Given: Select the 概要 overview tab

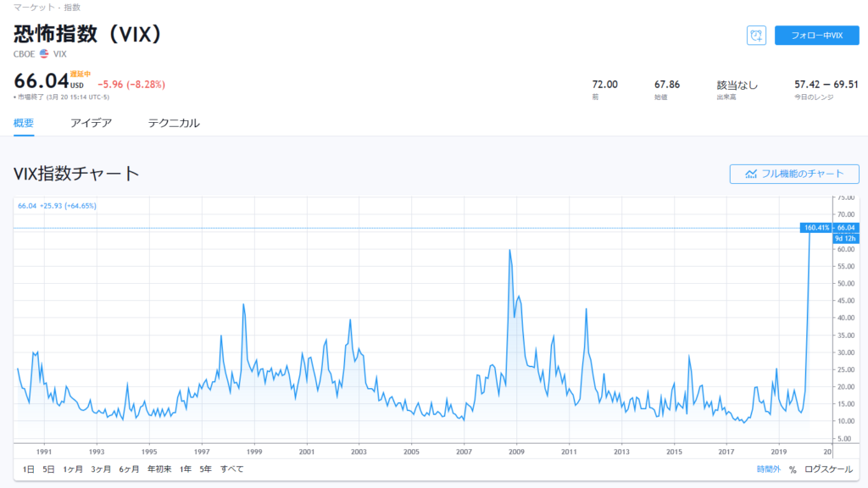Looking at the screenshot, I should 24,123.
